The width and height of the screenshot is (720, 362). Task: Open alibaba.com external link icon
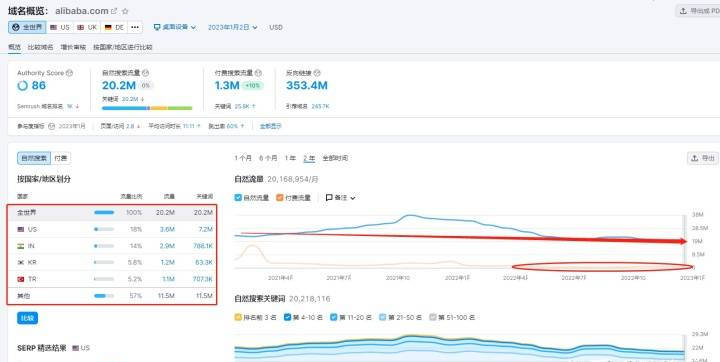tap(114, 11)
